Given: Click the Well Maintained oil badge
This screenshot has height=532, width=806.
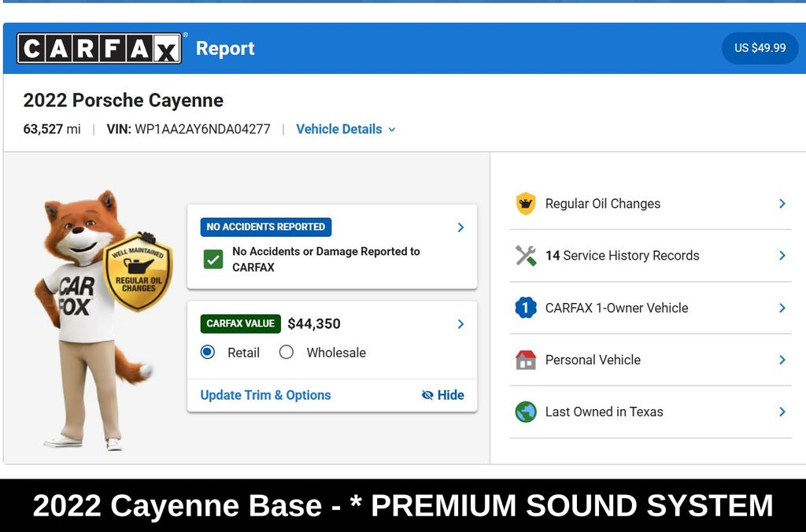Looking at the screenshot, I should tap(138, 272).
